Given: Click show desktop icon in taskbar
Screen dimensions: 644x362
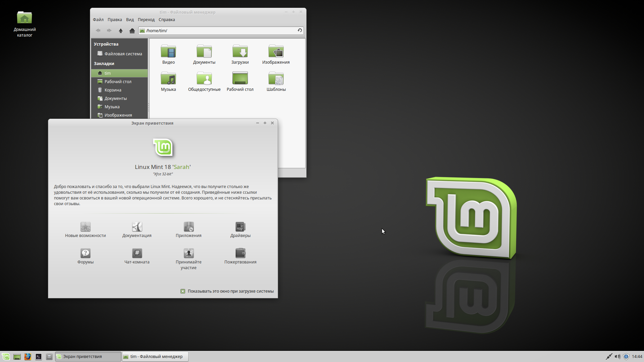Looking at the screenshot, I should 17,357.
